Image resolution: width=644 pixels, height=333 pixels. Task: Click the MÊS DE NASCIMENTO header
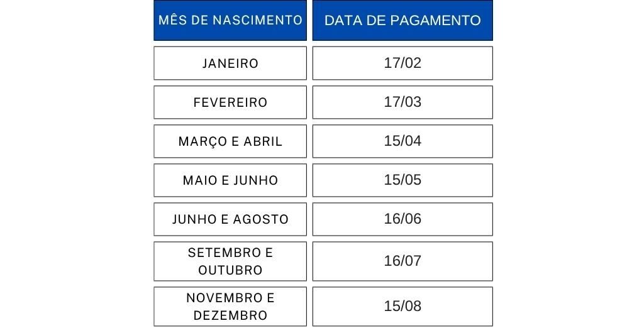point(230,21)
